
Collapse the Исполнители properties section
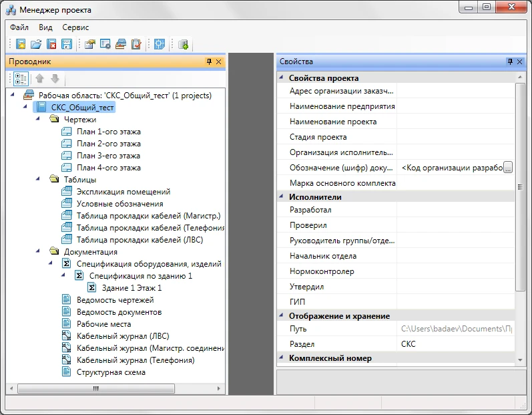tap(281, 197)
